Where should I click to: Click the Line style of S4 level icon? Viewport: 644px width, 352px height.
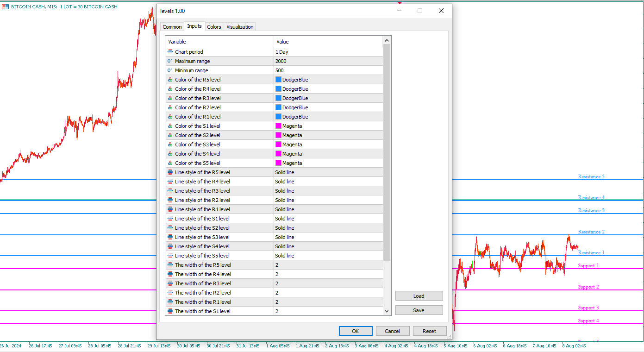170,246
